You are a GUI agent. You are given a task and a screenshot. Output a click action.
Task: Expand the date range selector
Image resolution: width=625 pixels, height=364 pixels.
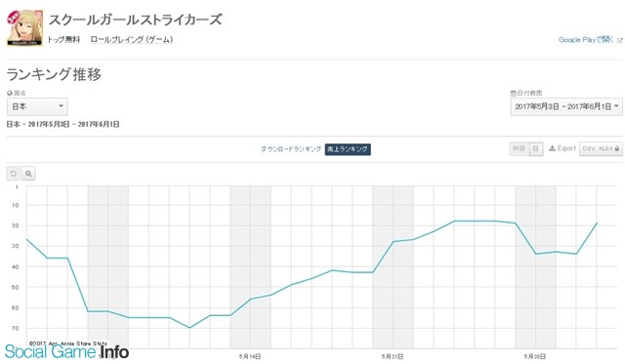point(566,106)
